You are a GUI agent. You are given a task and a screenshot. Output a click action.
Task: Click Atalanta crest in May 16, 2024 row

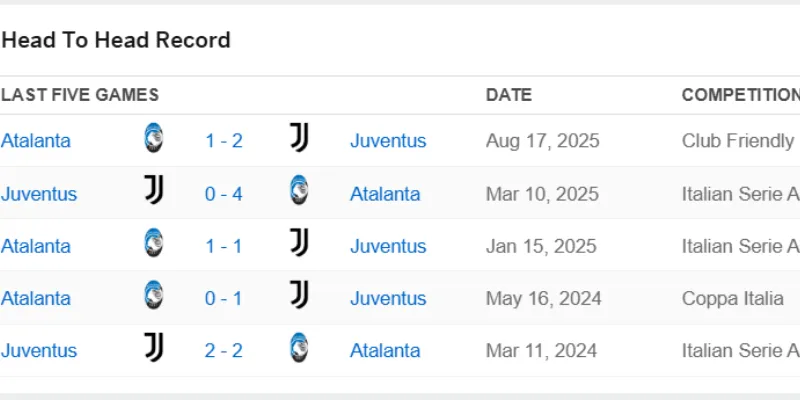[154, 295]
